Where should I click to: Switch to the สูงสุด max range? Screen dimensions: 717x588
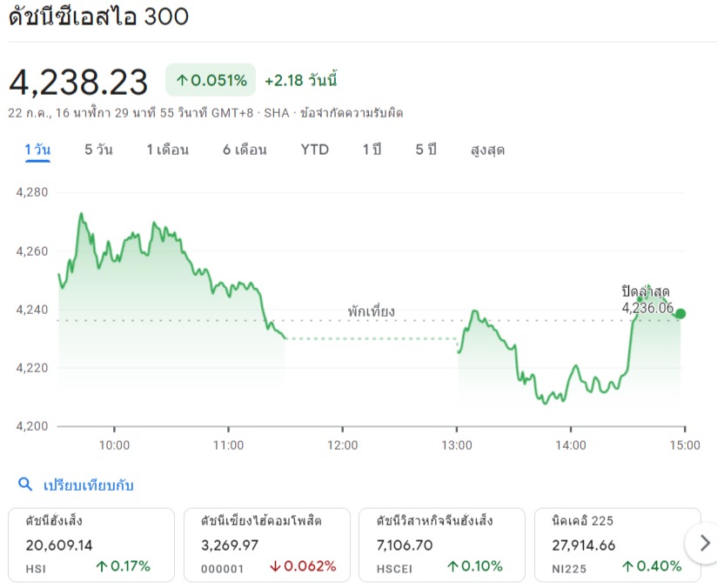click(487, 150)
